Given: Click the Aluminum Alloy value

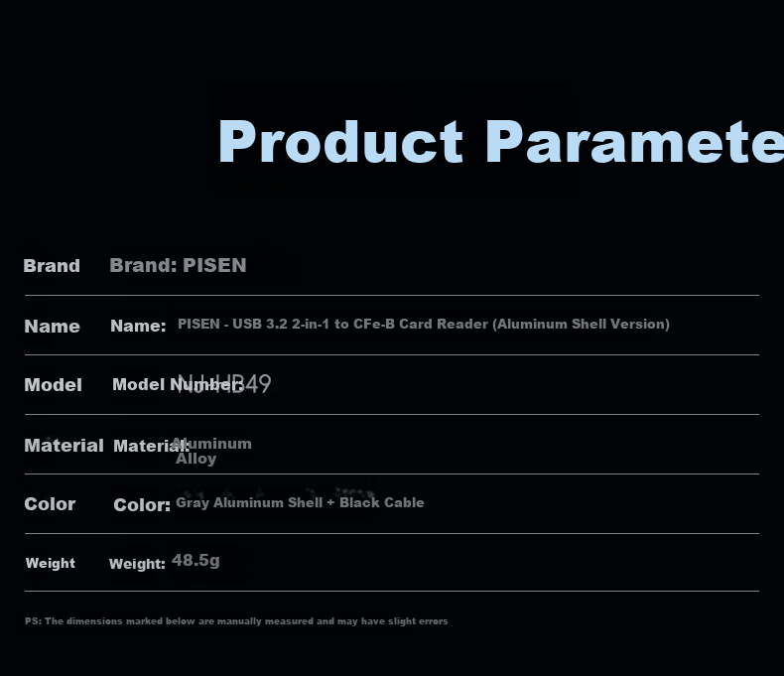Looking at the screenshot, I should tap(211, 451).
